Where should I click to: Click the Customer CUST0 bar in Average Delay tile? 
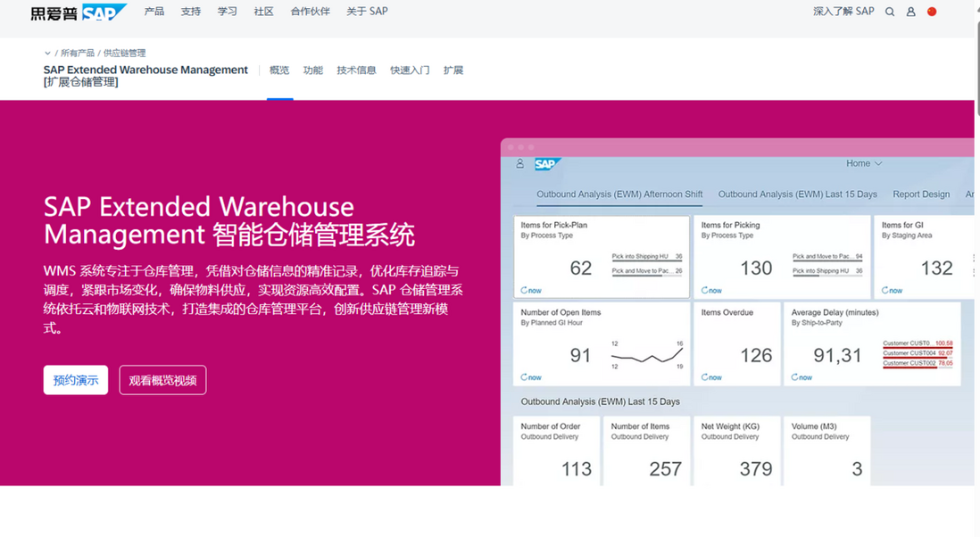pyautogui.click(x=918, y=344)
